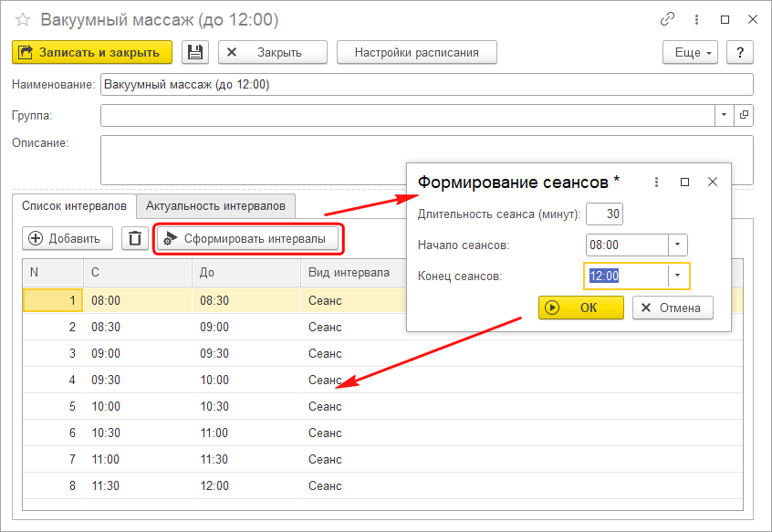The width and height of the screenshot is (772, 532).
Task: Confirm the dialog with the OK button
Action: click(x=580, y=308)
